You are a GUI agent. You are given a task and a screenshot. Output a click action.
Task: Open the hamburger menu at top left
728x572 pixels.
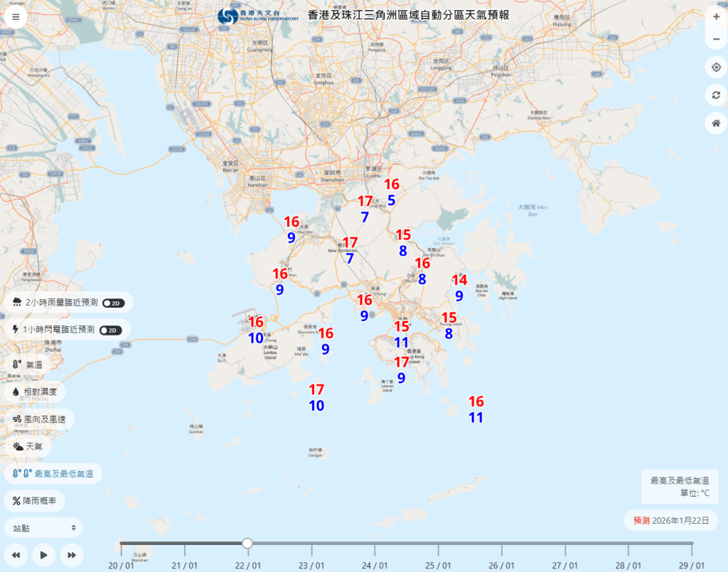tap(15, 16)
